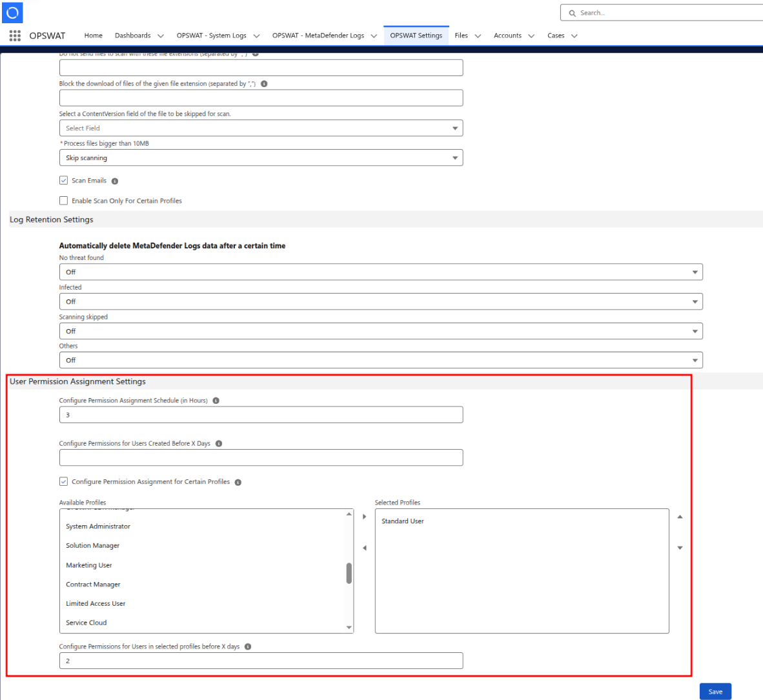
Task: Open the Infected retention dropdown
Action: pyautogui.click(x=381, y=301)
